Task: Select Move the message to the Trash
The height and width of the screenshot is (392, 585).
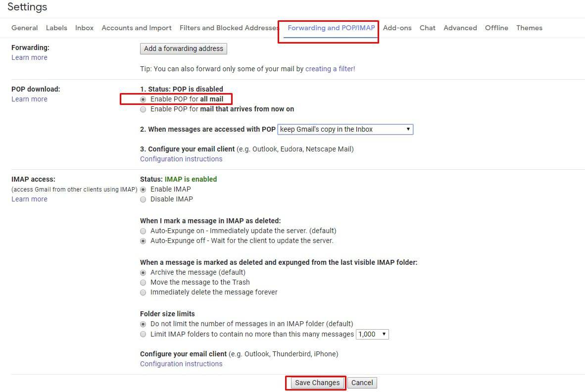Action: tap(143, 282)
